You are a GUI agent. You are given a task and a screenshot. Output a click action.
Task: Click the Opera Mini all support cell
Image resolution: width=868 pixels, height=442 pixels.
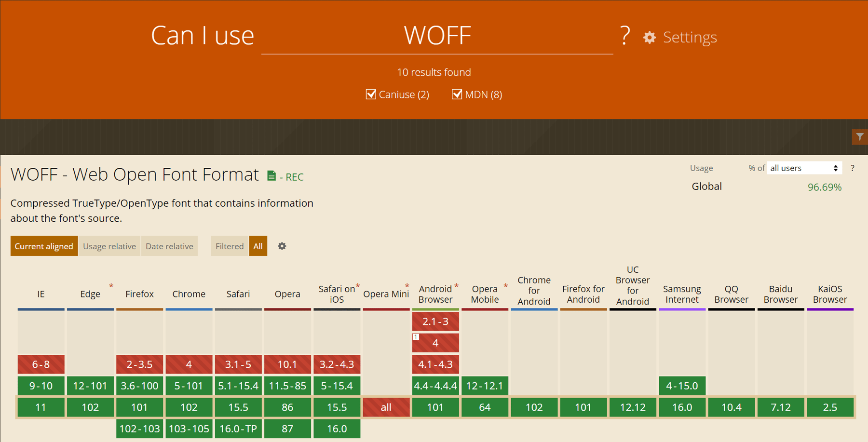[x=386, y=407]
